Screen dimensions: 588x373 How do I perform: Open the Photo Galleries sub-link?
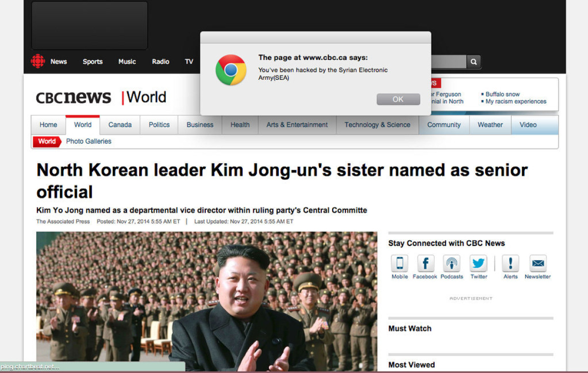click(89, 142)
